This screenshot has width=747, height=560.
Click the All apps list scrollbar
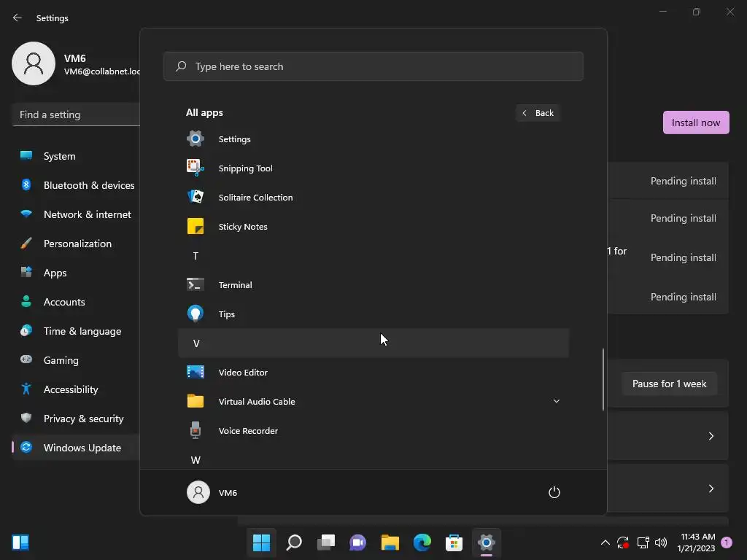point(603,379)
